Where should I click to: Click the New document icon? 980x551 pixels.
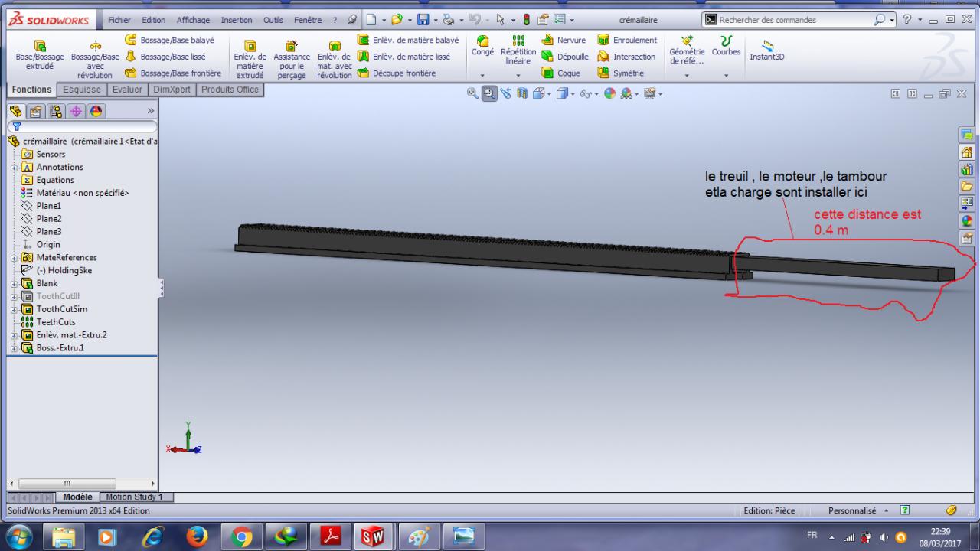[x=370, y=20]
